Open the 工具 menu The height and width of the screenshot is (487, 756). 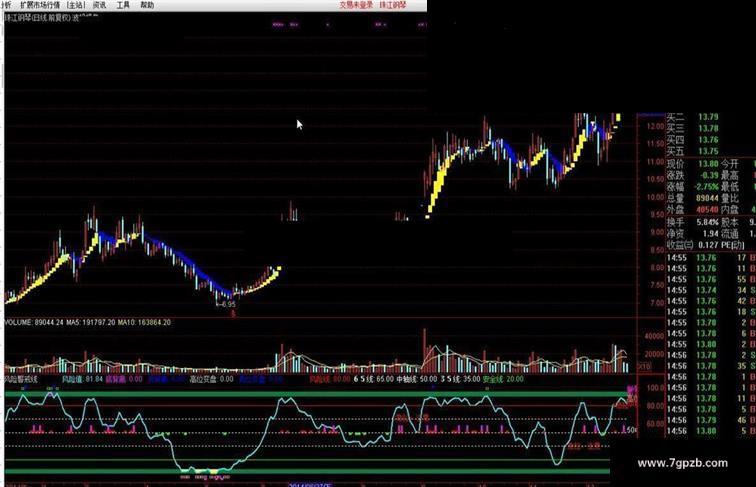tap(123, 5)
